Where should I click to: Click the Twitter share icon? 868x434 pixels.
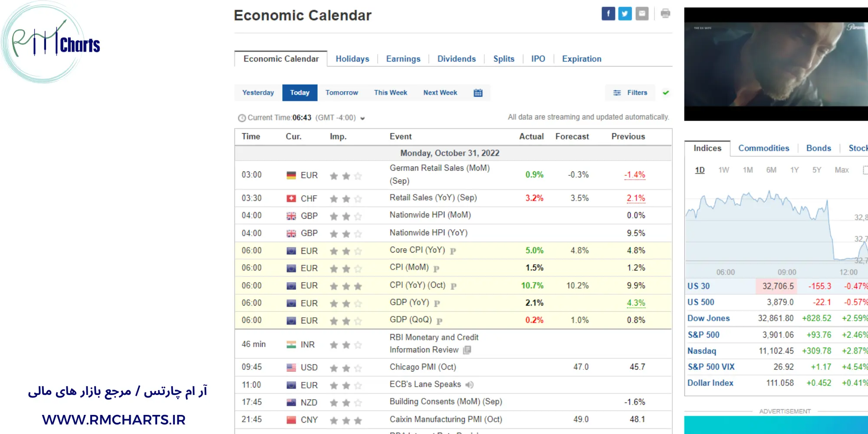click(x=625, y=14)
